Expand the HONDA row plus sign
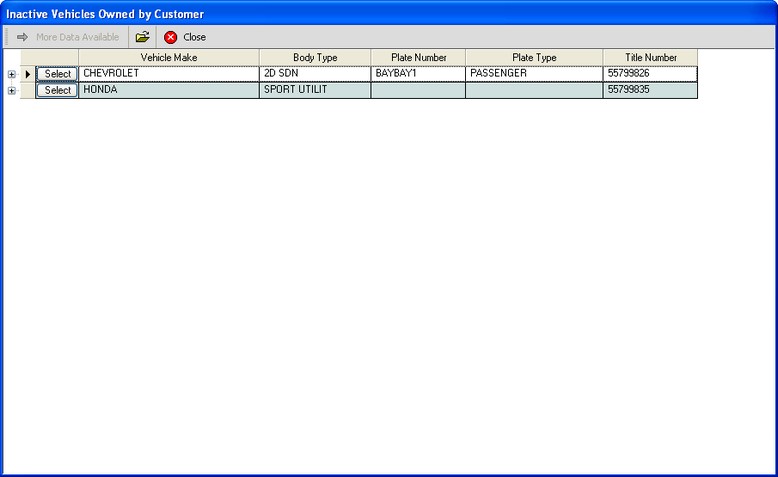 point(11,90)
